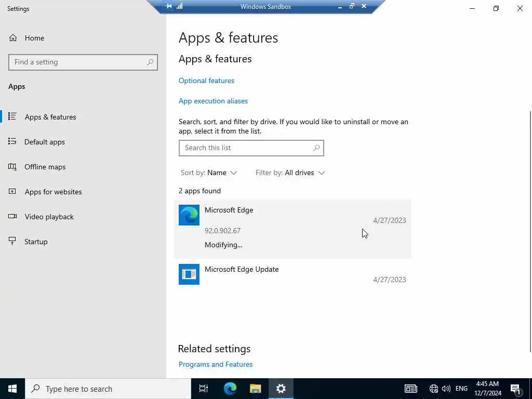Open News and interests taskbar icon
532x399 pixels.
(x=411, y=389)
